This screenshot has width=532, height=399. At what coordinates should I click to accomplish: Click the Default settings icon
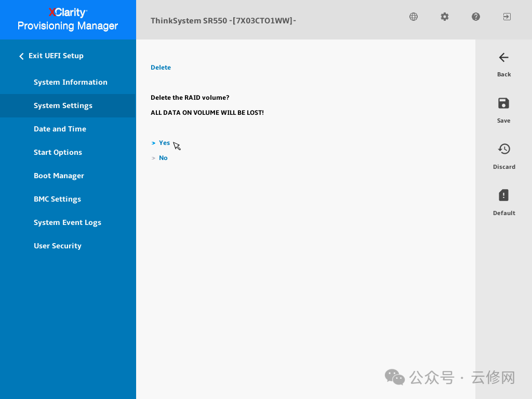[503, 195]
